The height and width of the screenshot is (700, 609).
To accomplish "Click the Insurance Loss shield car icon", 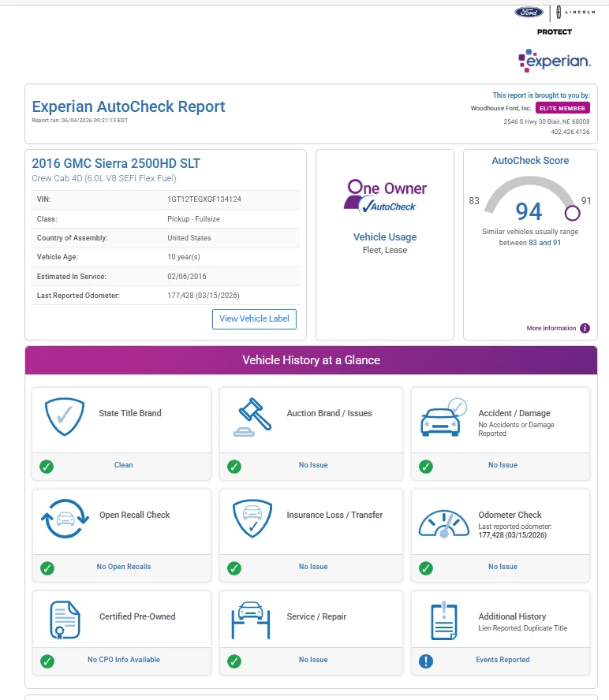I will [x=252, y=519].
